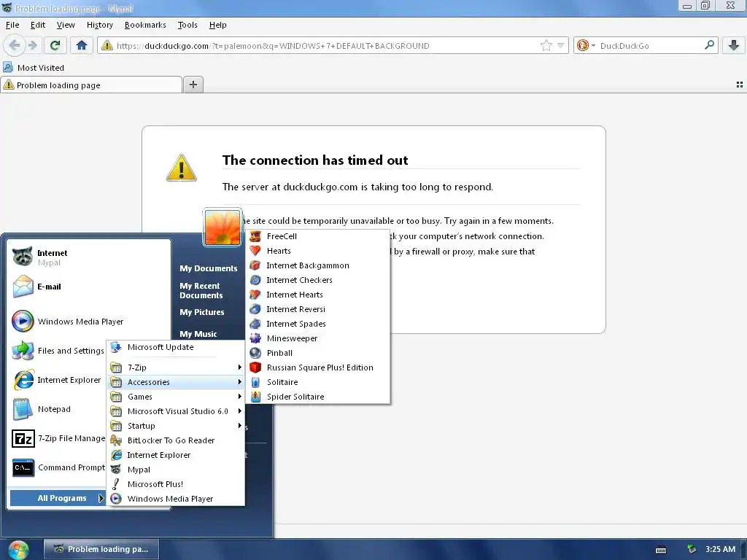This screenshot has width=747, height=560.
Task: Go to the home page icon
Action: coord(82,45)
